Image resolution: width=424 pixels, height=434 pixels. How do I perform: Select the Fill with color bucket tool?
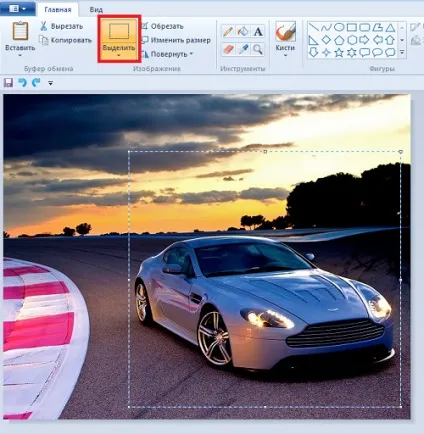point(243,32)
